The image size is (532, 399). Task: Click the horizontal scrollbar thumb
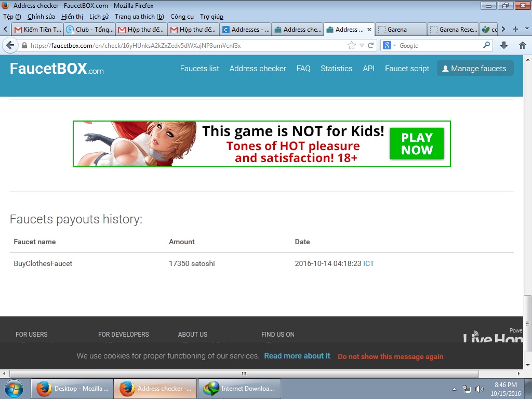[x=244, y=374]
